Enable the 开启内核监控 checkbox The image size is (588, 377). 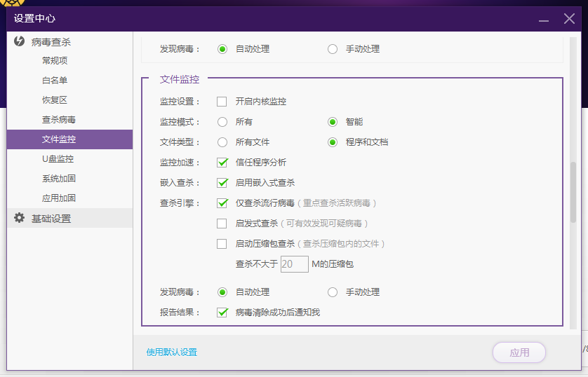[x=222, y=102]
